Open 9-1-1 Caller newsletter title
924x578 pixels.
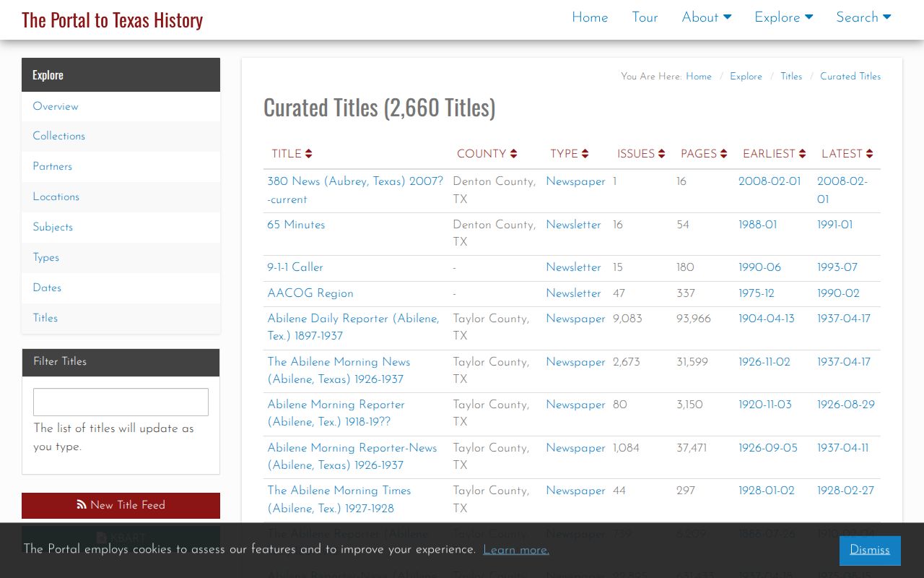point(295,267)
